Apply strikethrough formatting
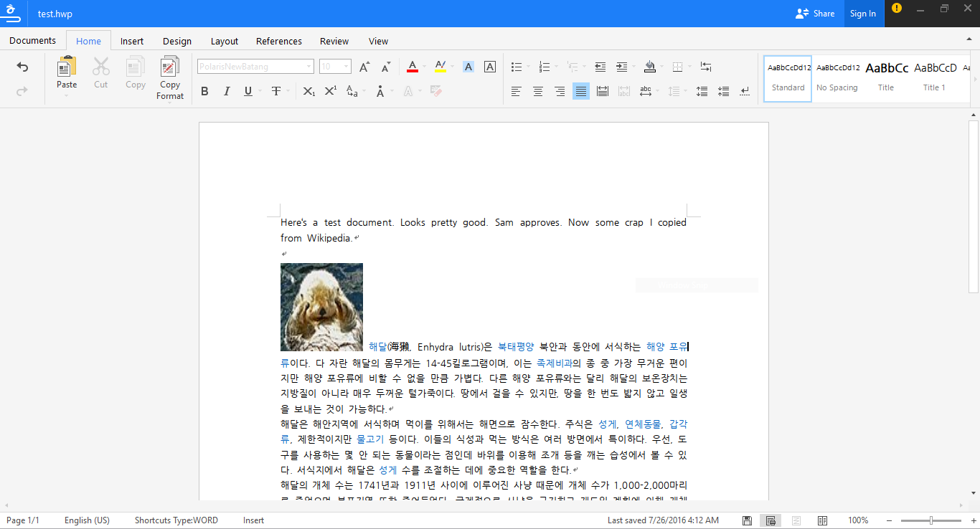980x529 pixels. point(275,91)
